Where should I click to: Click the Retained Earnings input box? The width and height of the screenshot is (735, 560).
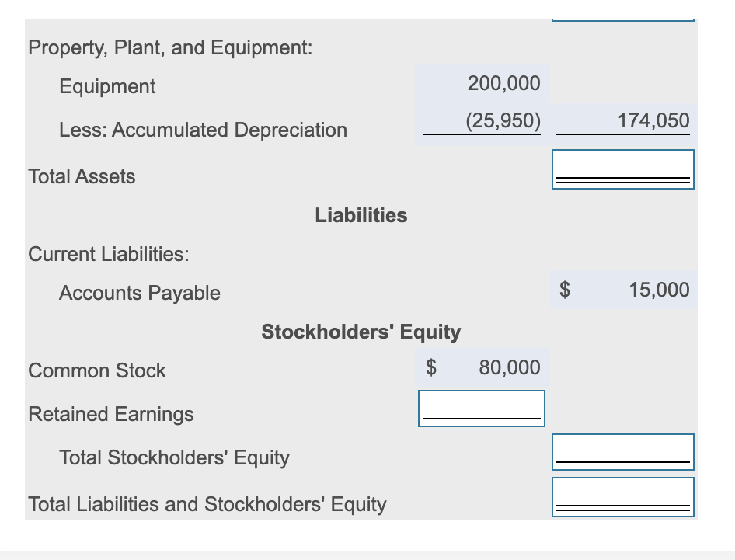click(x=482, y=409)
